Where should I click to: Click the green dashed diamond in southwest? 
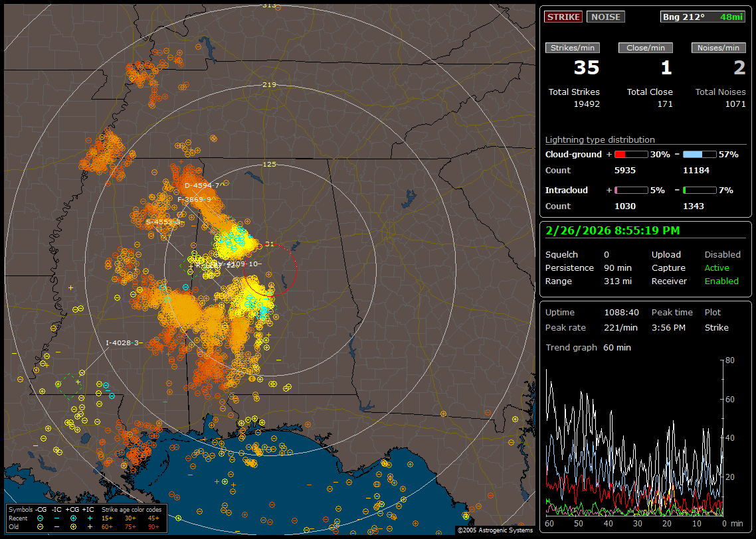69,386
